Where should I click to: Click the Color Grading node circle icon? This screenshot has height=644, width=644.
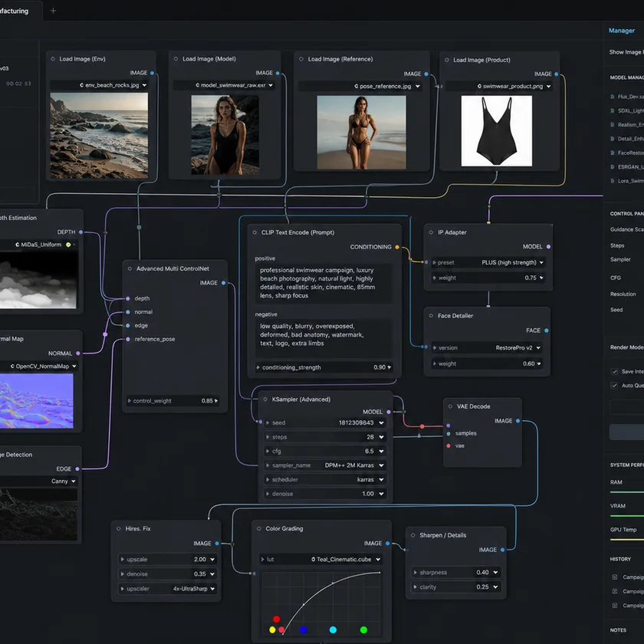point(259,528)
